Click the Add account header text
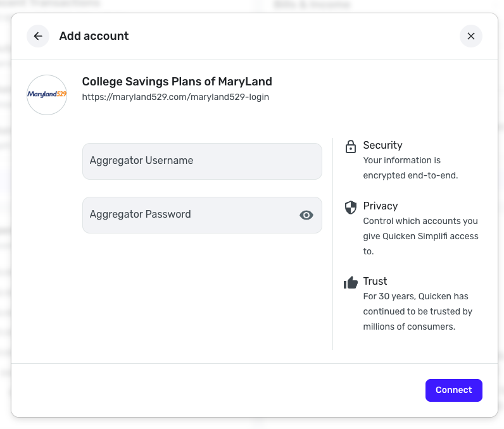 pyautogui.click(x=94, y=36)
